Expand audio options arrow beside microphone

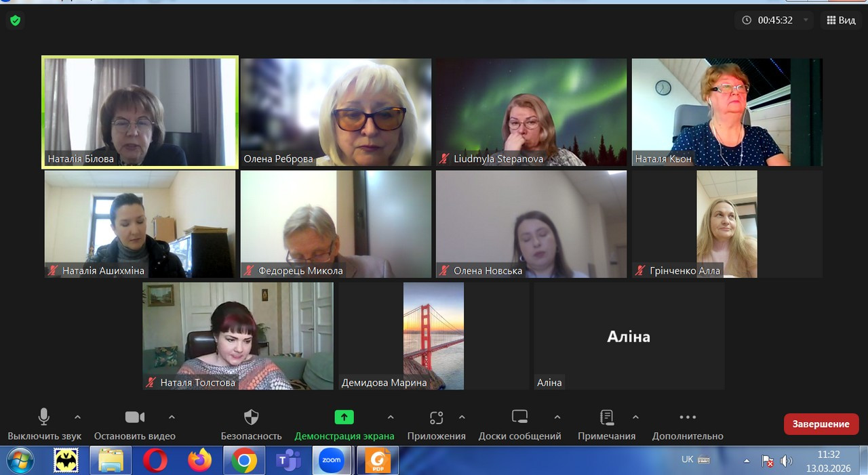77,417
